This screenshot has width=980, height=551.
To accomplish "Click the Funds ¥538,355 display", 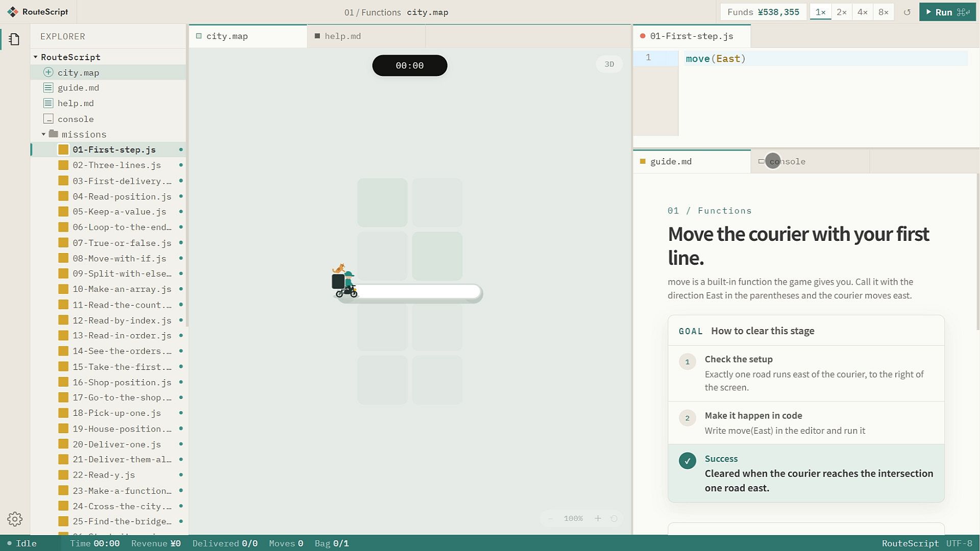I will [x=763, y=12].
